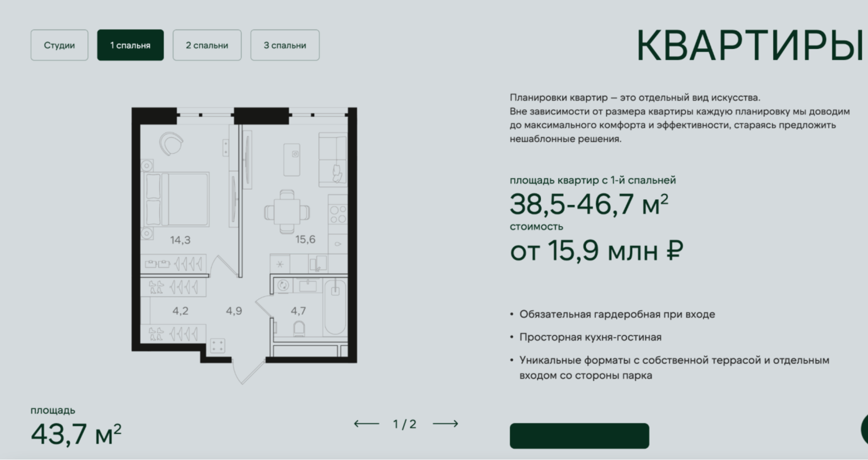
Task: Click the sofa icon in the living area
Action: [x=333, y=159]
